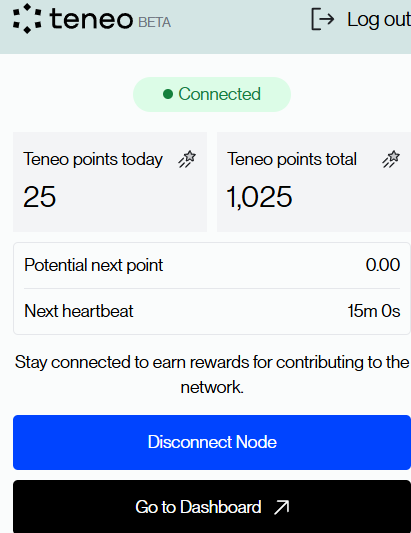Viewport: 411px width, 533px height.
Task: Click the 1,025 total points value
Action: click(x=259, y=196)
